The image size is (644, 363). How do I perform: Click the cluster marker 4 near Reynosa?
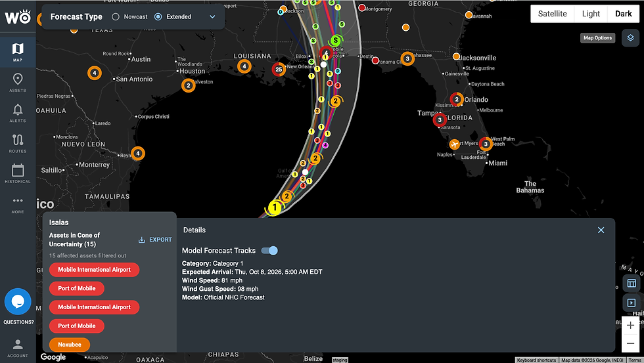[x=137, y=154]
